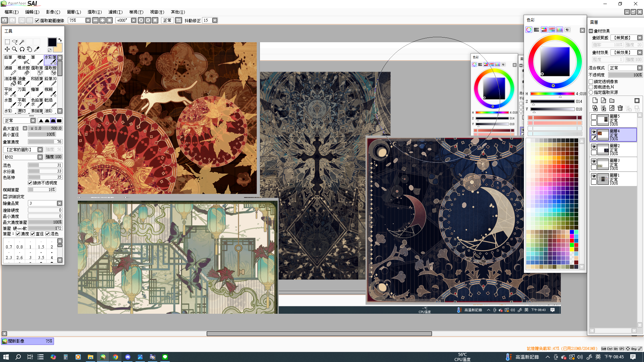
Task: Choose the 噴槍 airbrush tool
Action: click(x=23, y=60)
